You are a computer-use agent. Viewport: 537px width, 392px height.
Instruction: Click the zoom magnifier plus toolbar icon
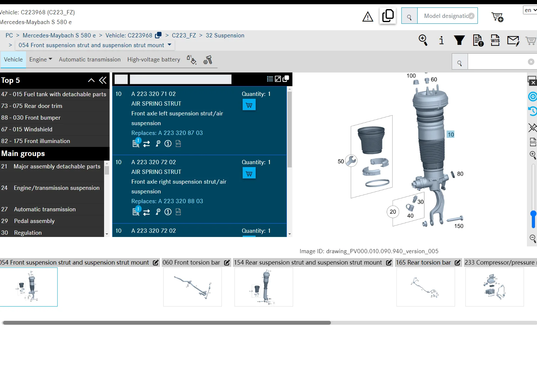(x=423, y=40)
